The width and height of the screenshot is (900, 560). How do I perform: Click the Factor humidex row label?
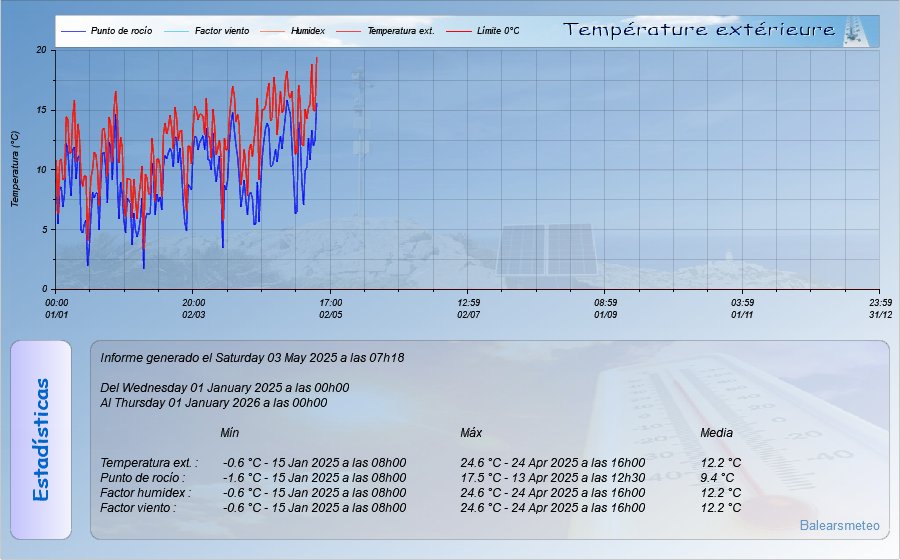coord(146,492)
